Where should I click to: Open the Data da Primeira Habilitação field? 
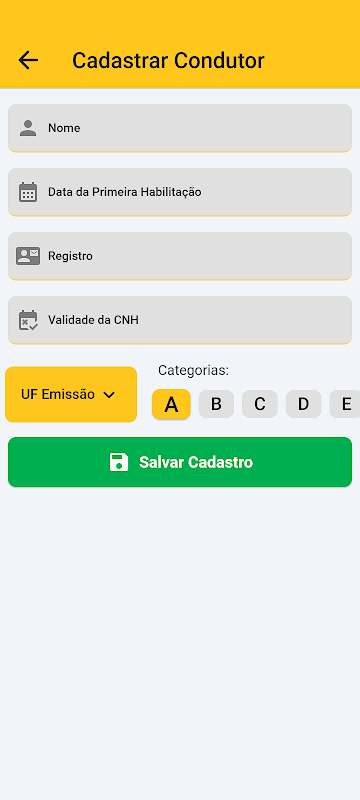[180, 192]
